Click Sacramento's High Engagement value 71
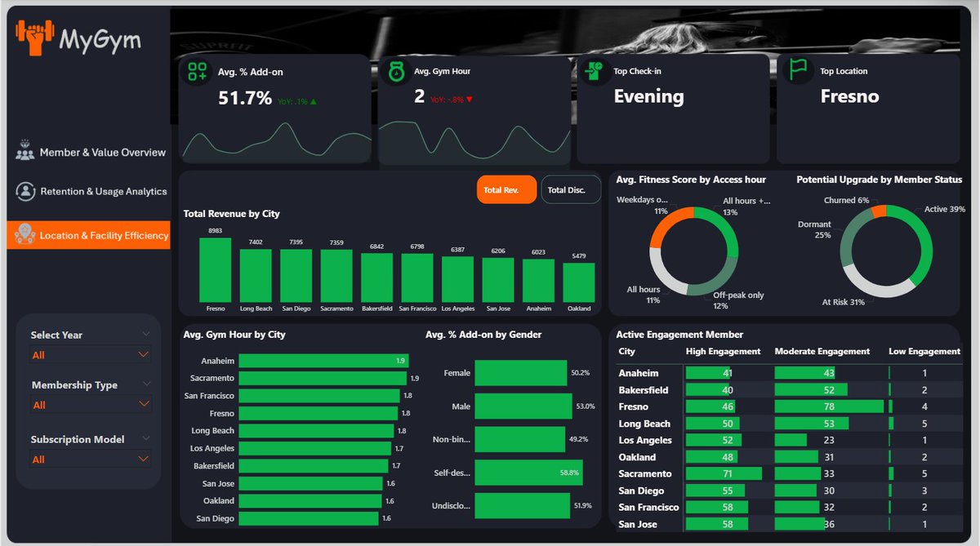The height and width of the screenshot is (546, 980). click(727, 473)
